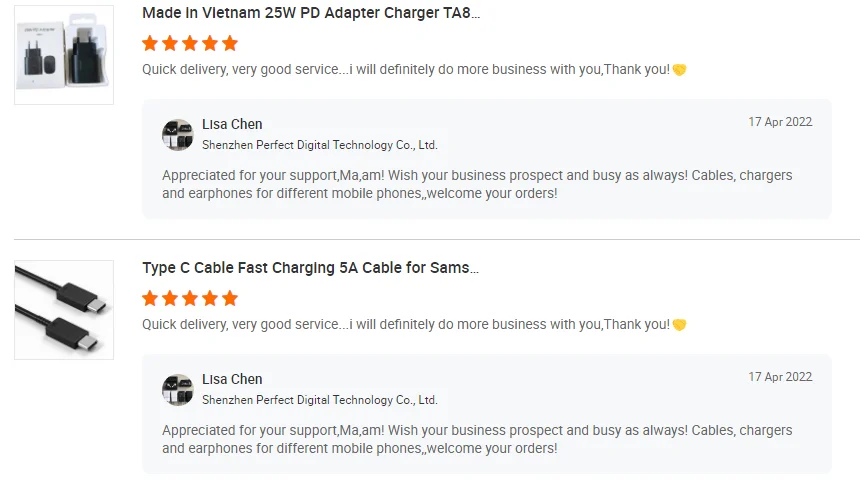Select the Lisa Chen name in the charger reply

(x=232, y=124)
